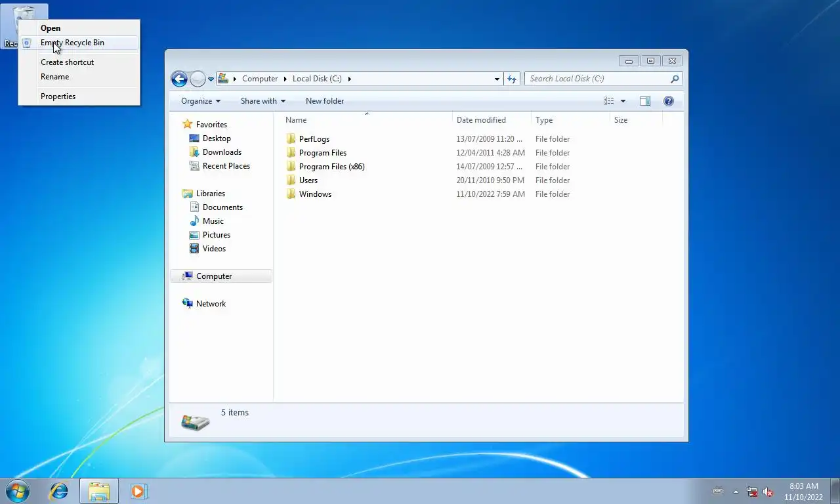Open the address bar history dropdown
This screenshot has height=504, width=840.
pos(497,79)
